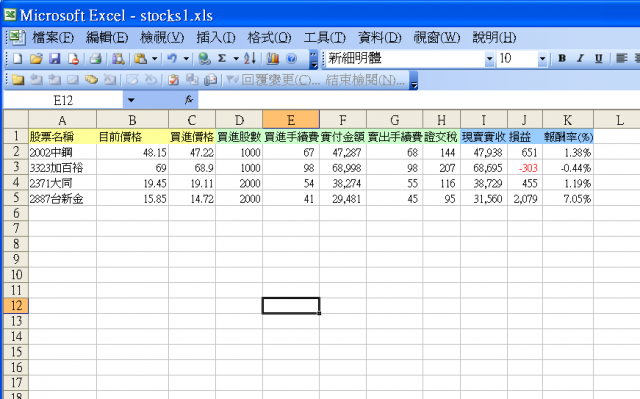Click the Select All corner button

coord(16,120)
